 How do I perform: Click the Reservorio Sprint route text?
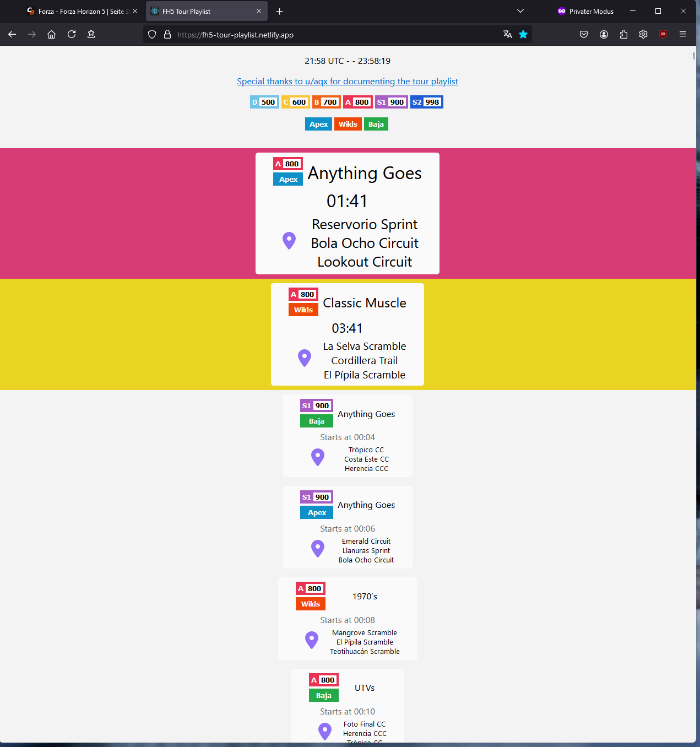[x=365, y=224]
